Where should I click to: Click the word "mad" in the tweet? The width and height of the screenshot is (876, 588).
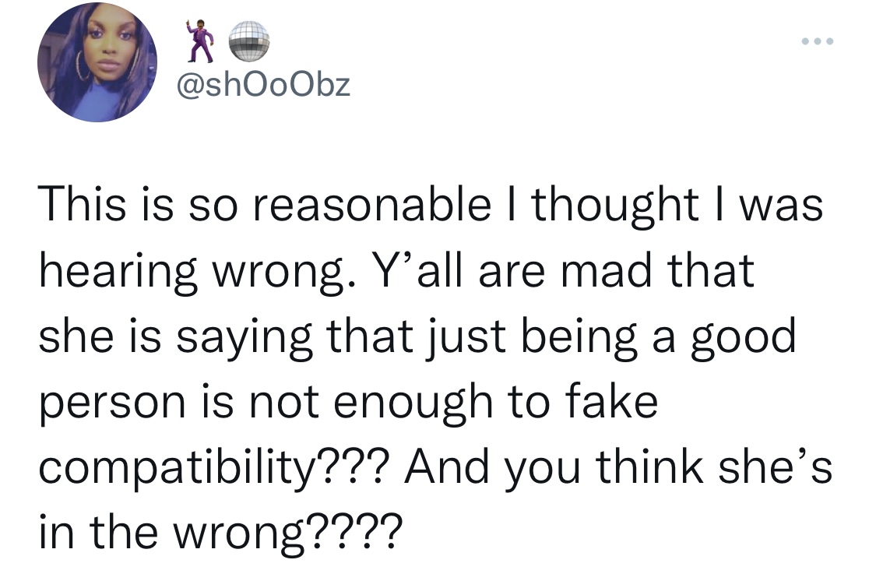[606, 270]
